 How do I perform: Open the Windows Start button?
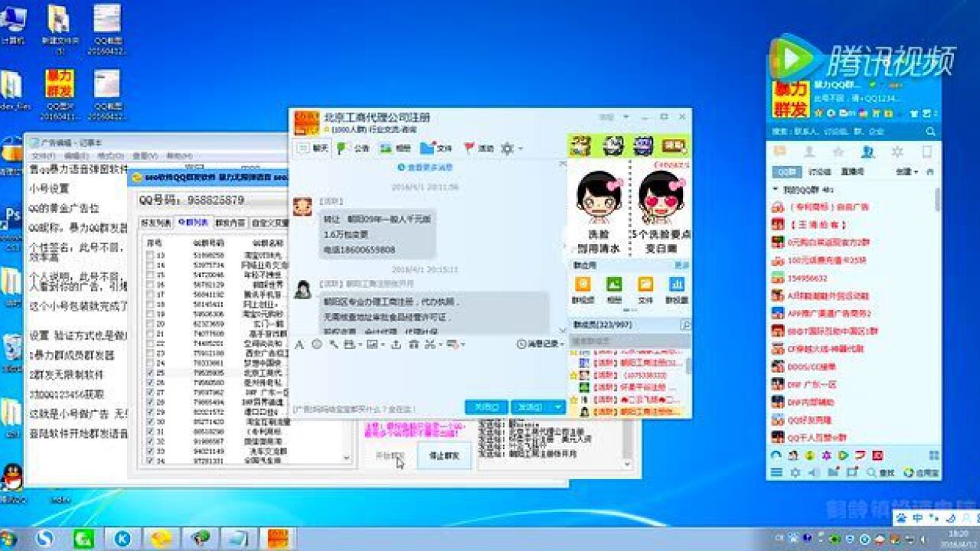coord(8,538)
